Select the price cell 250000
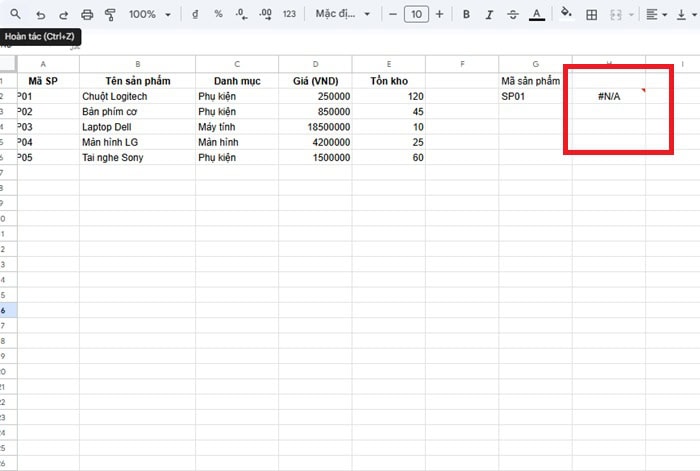The width and height of the screenshot is (700, 471). pyautogui.click(x=316, y=96)
